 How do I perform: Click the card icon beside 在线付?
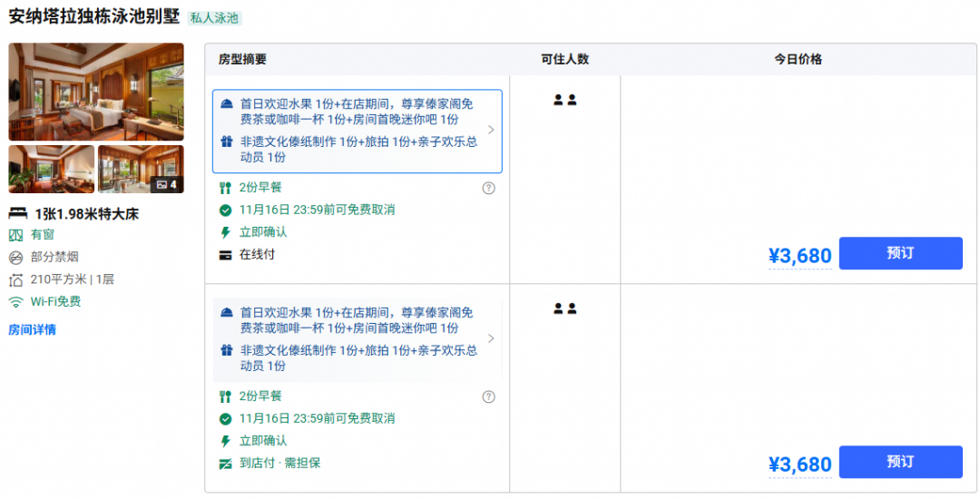click(x=226, y=256)
